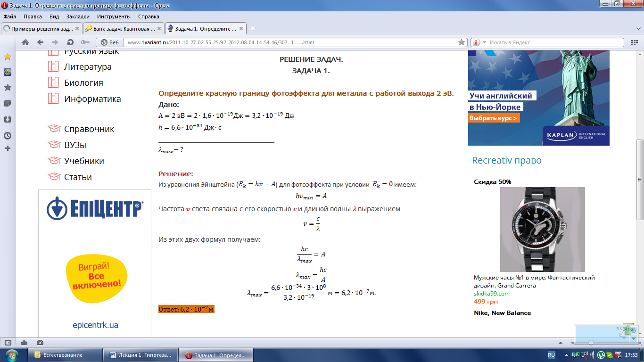Open the Mail panel @ icon
This screenshot has height=362, width=644.
coord(8,72)
